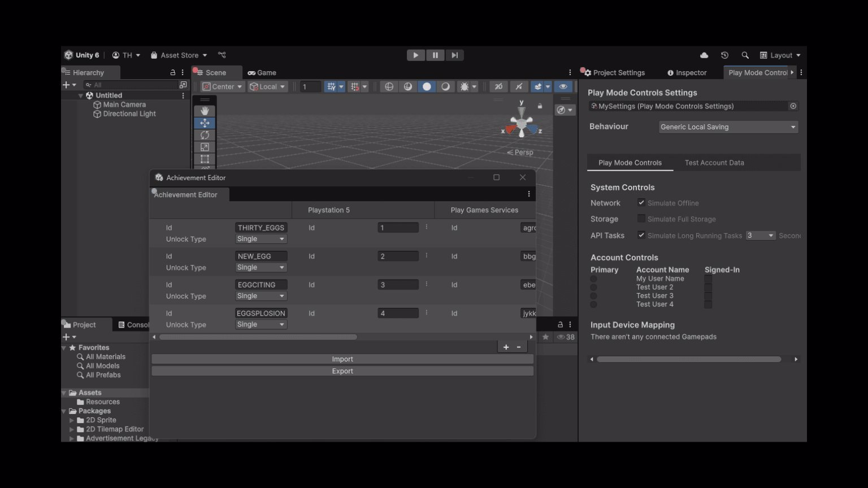Click the Export button

pyautogui.click(x=342, y=371)
